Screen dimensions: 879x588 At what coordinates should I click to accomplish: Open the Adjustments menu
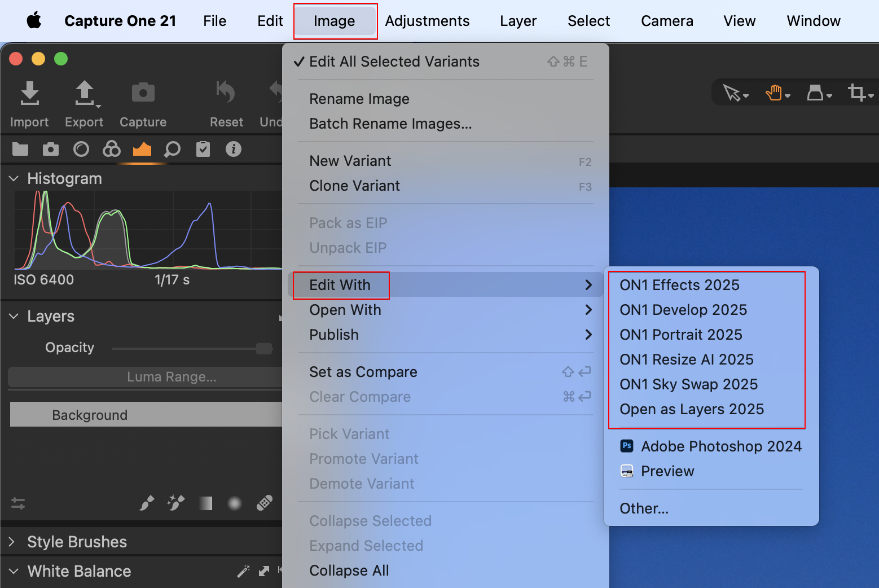pyautogui.click(x=427, y=21)
